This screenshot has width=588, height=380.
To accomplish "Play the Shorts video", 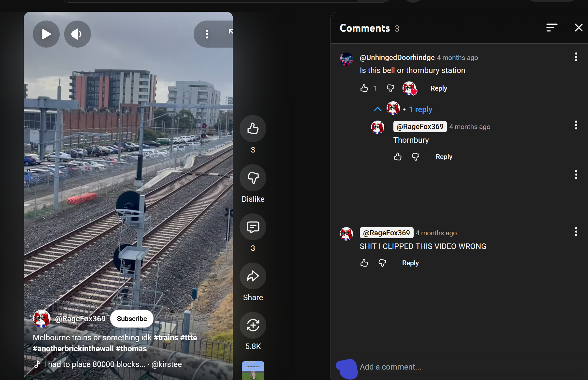I will click(x=46, y=34).
